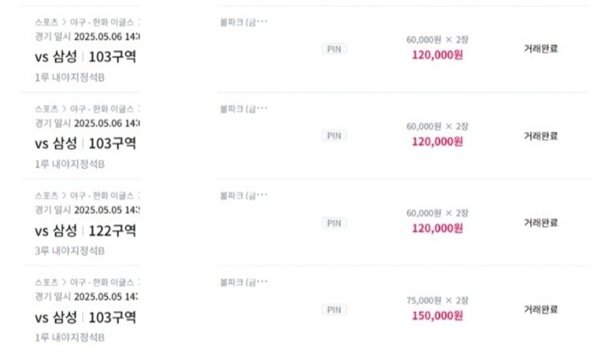Click the 스포츠 breadcrumb in the 122구역 row

coord(47,196)
